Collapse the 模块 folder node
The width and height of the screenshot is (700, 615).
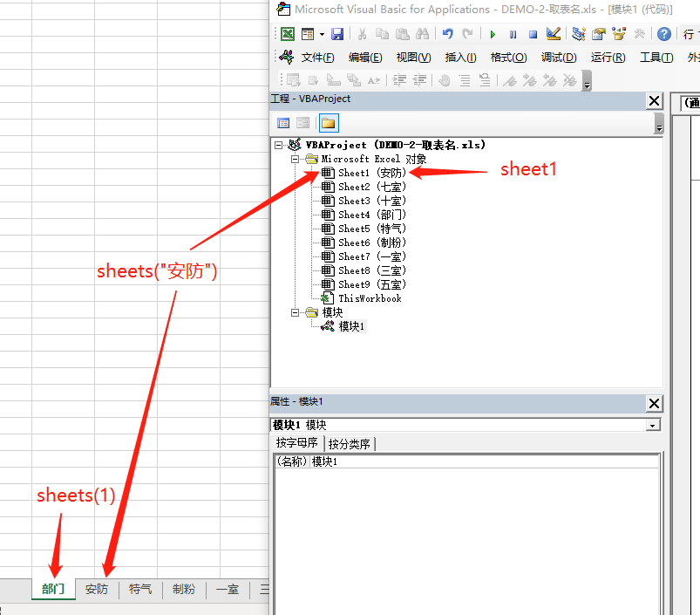tap(295, 311)
